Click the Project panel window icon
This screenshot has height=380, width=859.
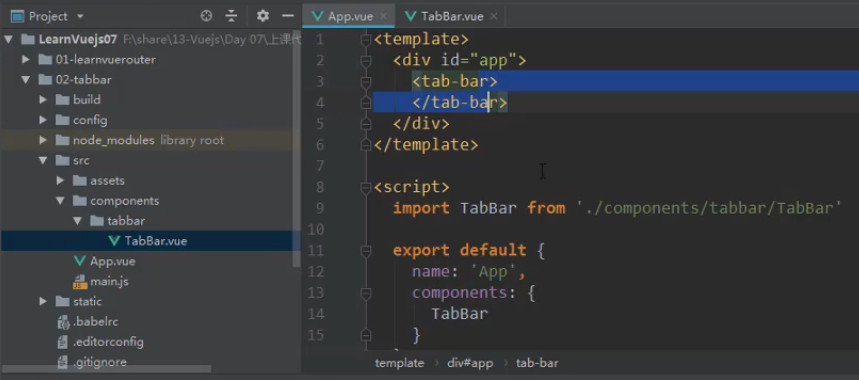pyautogui.click(x=18, y=16)
